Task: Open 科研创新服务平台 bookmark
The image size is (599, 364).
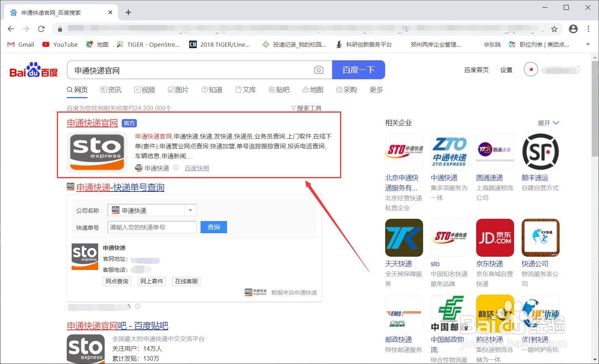Action: click(363, 44)
